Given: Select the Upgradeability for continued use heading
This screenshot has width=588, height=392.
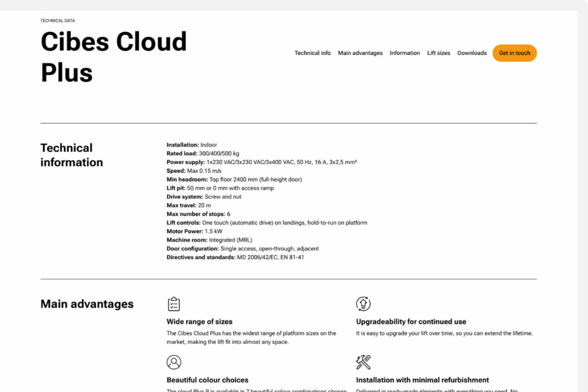Looking at the screenshot, I should (411, 322).
